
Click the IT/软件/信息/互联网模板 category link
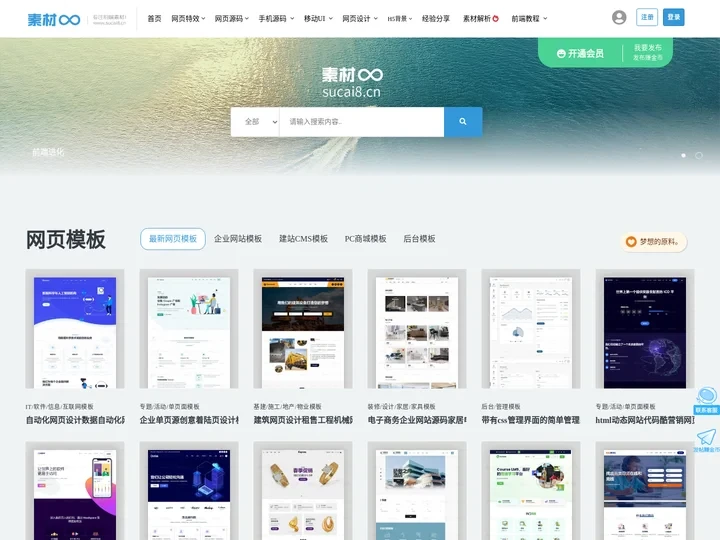(60, 407)
